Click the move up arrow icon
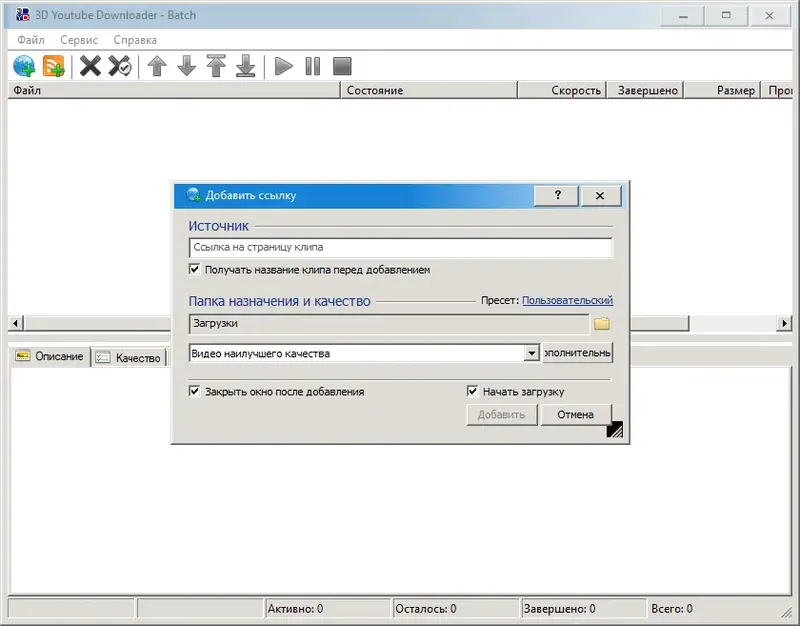The image size is (800, 626). pyautogui.click(x=159, y=65)
